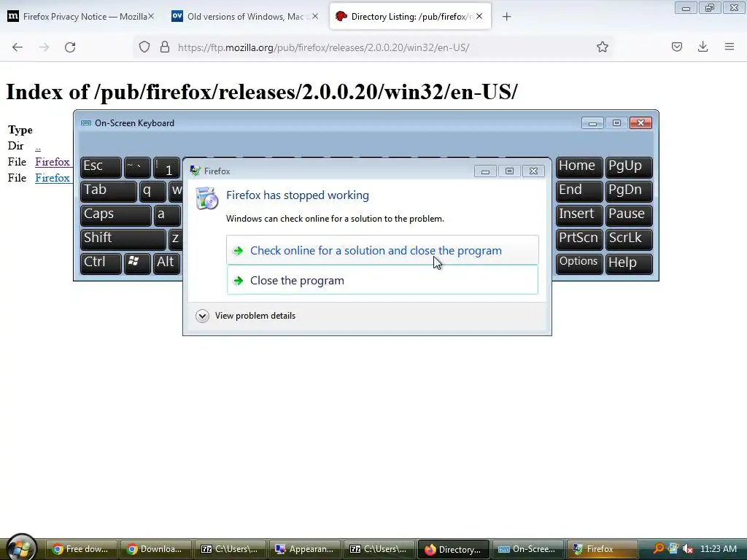Minimize the On-Screen Keyboard window

pyautogui.click(x=592, y=123)
